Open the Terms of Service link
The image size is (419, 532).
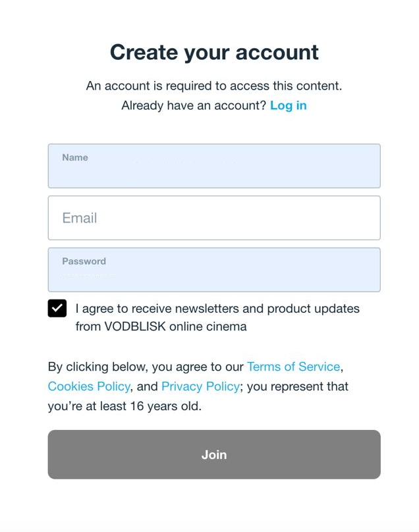pos(293,367)
